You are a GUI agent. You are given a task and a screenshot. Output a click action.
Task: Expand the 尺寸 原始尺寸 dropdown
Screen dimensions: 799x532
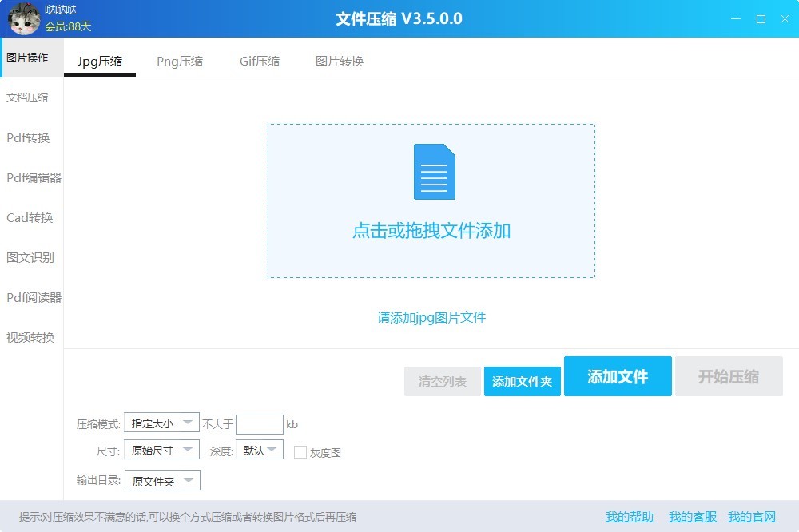(x=161, y=450)
